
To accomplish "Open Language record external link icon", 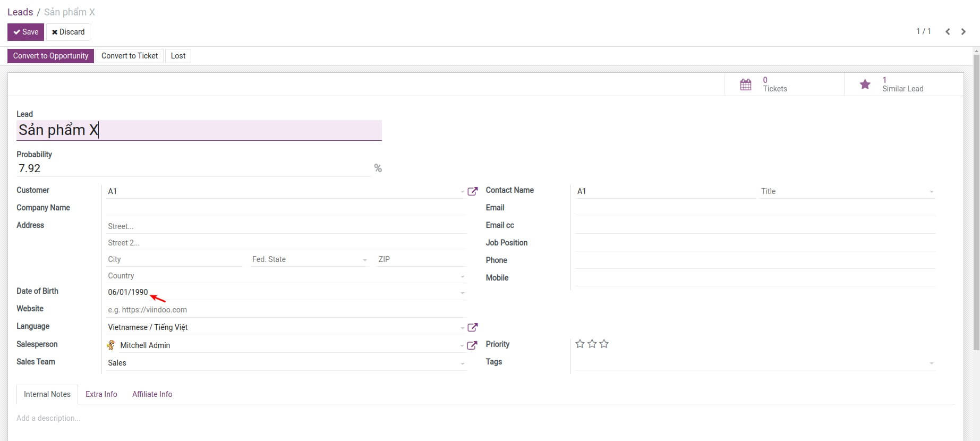I will (472, 327).
